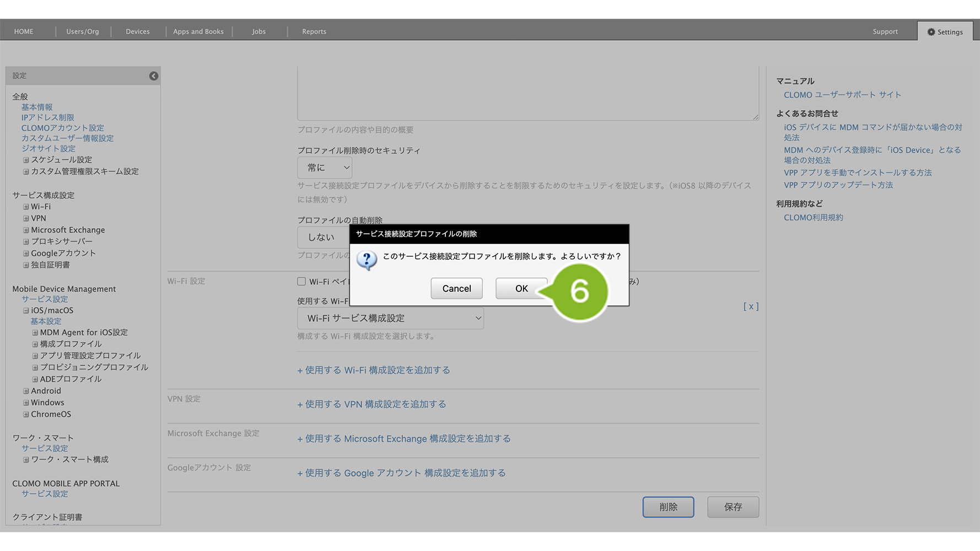This screenshot has height=551, width=980.
Task: Expand the Android tree node
Action: (26, 391)
